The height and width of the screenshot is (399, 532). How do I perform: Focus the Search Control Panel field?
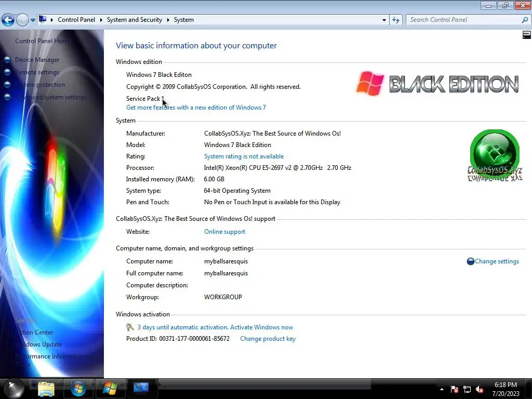coord(463,20)
